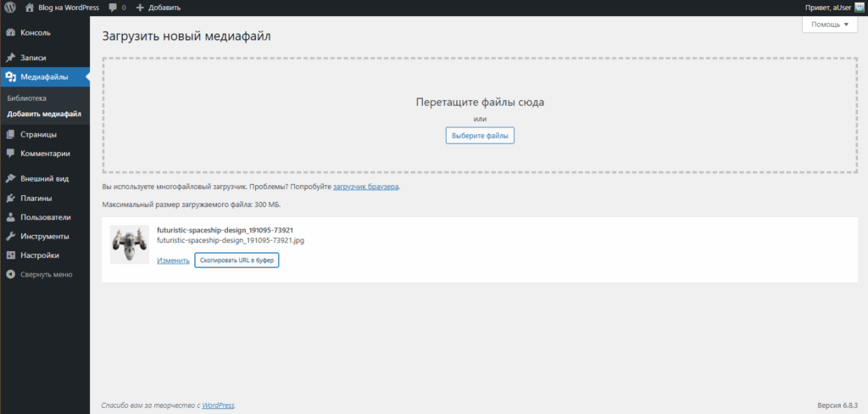Open the Библиотека submenu item

coord(27,98)
